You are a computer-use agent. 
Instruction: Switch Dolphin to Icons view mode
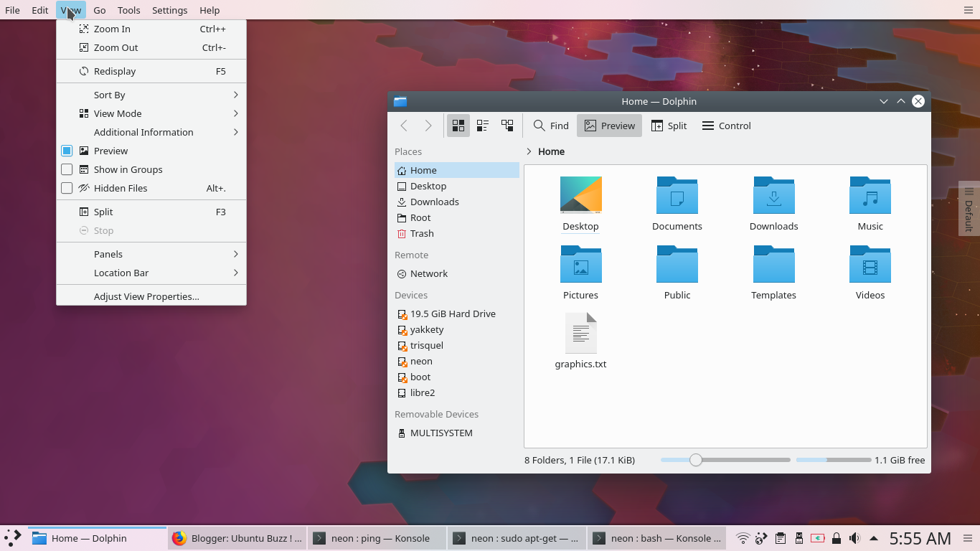click(458, 125)
